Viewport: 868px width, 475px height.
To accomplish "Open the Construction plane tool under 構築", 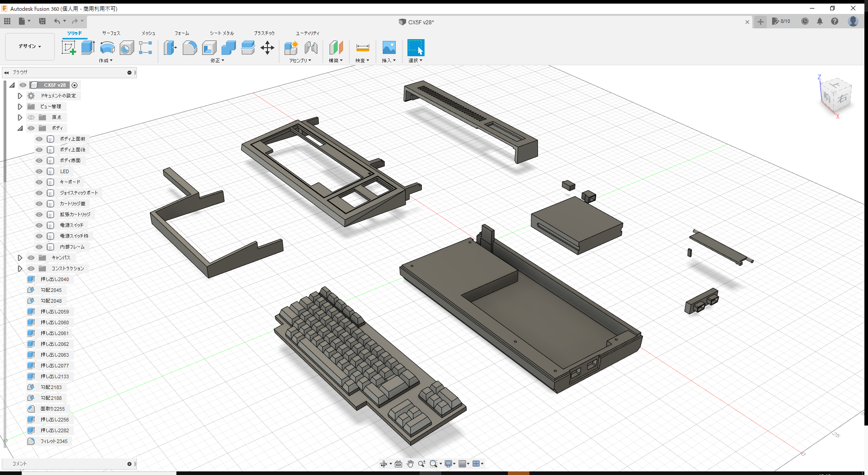I will (x=336, y=47).
